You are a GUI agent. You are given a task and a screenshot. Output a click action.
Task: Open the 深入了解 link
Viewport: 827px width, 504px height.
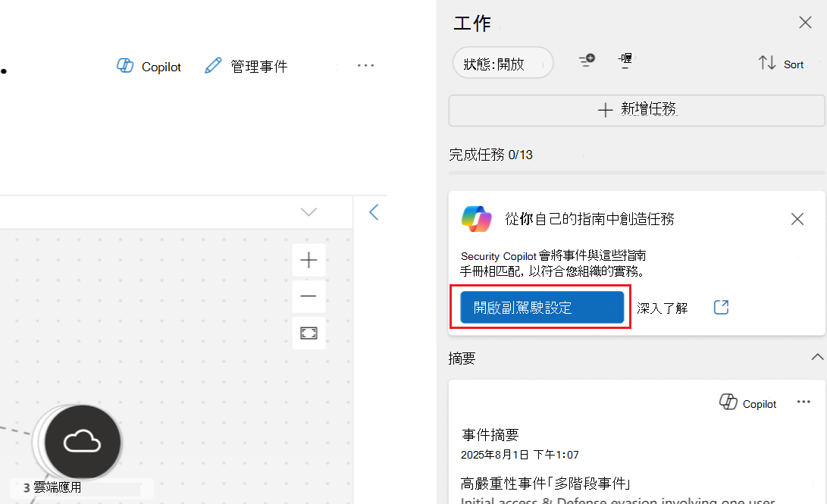[x=663, y=307]
